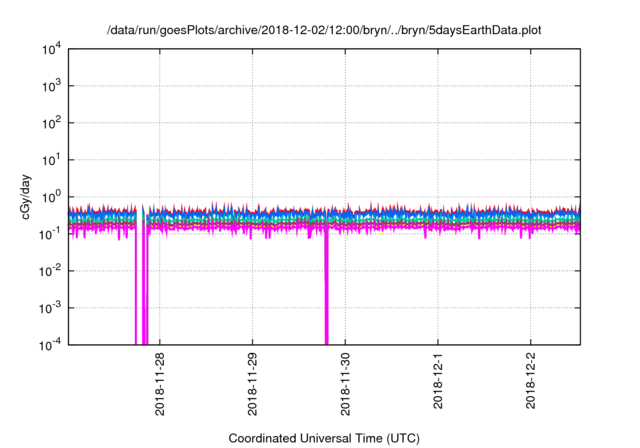Click the 10^1 y-axis tick label

(51, 160)
